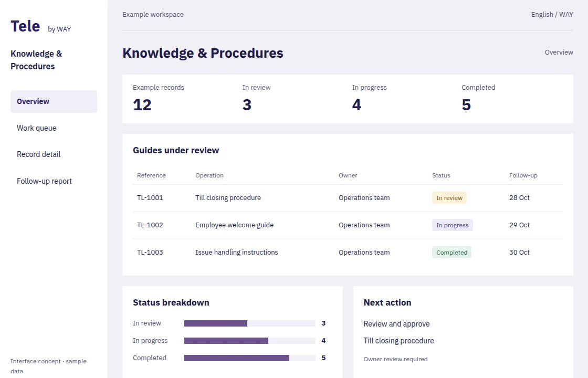Click the Follow-up column header
The width and height of the screenshot is (588, 378).
pyautogui.click(x=523, y=175)
